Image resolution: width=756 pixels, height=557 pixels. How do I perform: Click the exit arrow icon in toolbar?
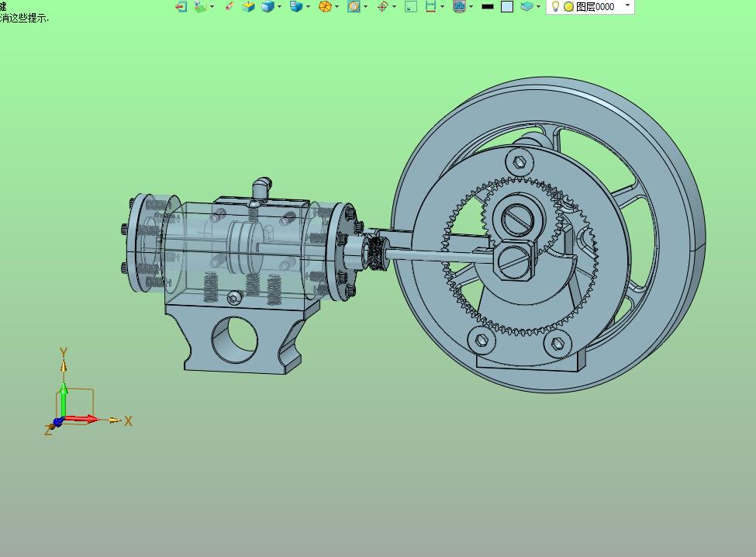(181, 6)
